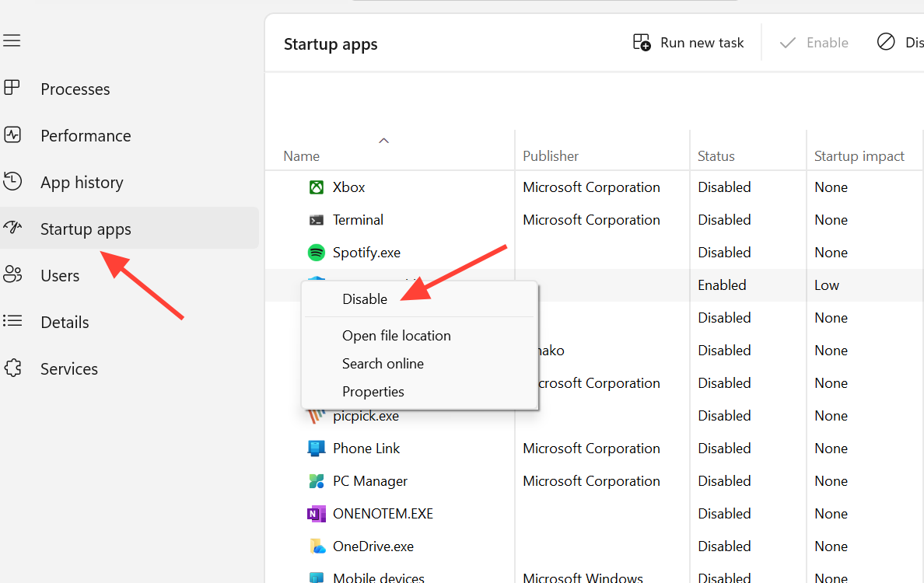This screenshot has width=924, height=583.
Task: Click None impact in Spotify.exe row
Action: (x=831, y=253)
